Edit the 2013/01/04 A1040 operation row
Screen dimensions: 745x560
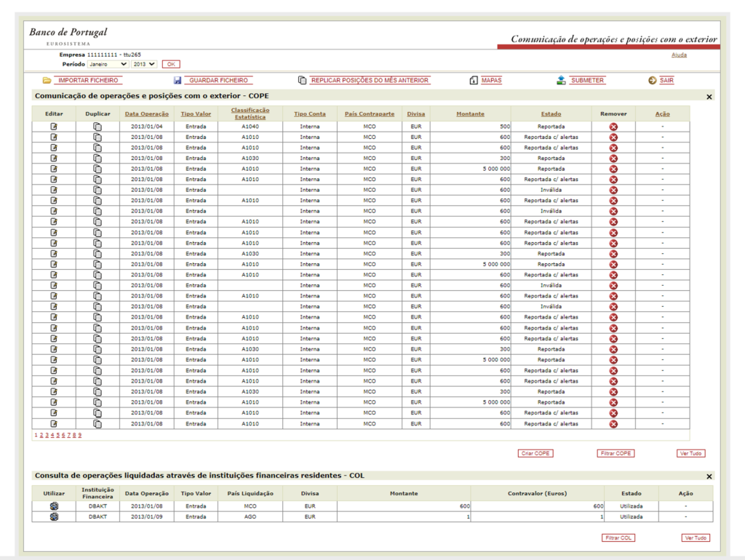54,127
